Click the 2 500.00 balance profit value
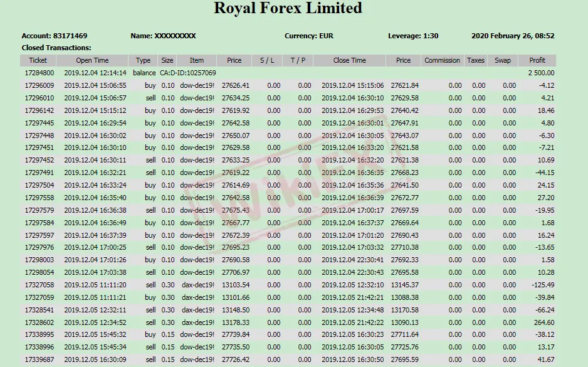The image size is (588, 367). (541, 73)
